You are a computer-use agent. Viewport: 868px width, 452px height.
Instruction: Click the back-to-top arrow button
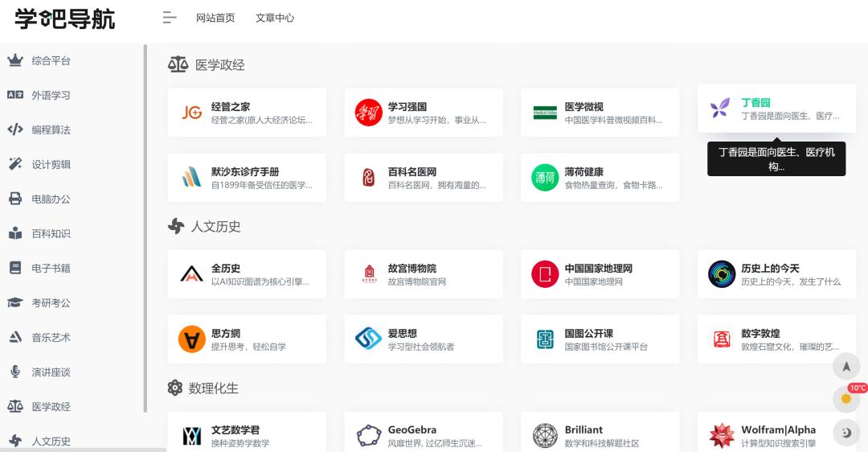point(846,366)
